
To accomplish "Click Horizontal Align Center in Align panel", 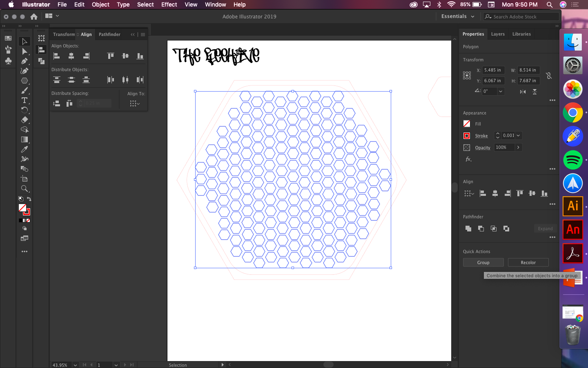I will [x=71, y=56].
